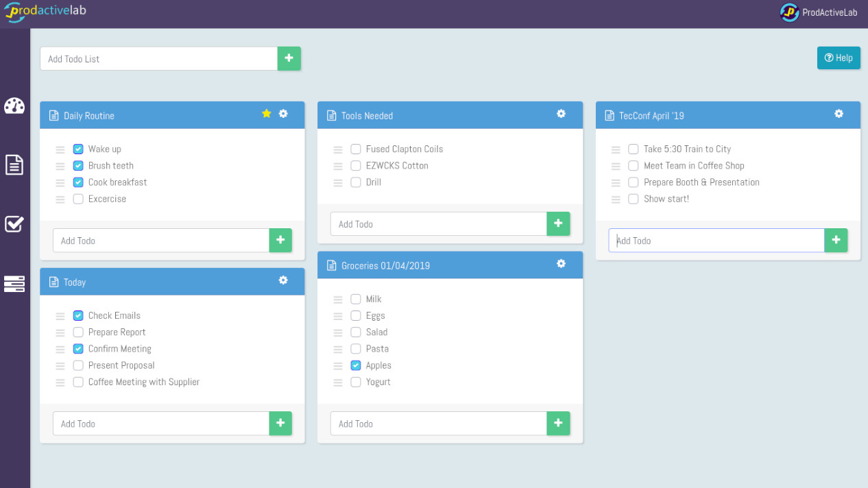This screenshot has height=488, width=868.
Task: Check Take 5:30 Train to City
Action: pyautogui.click(x=634, y=149)
